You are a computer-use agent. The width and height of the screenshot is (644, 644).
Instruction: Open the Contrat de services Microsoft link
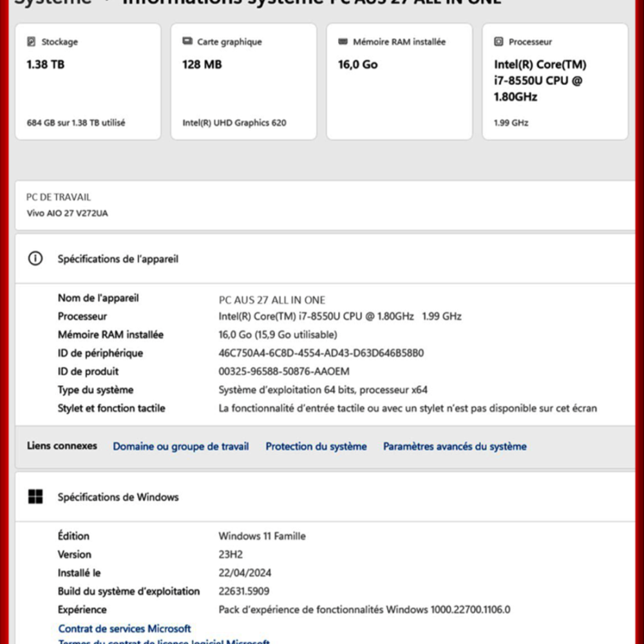tap(124, 629)
